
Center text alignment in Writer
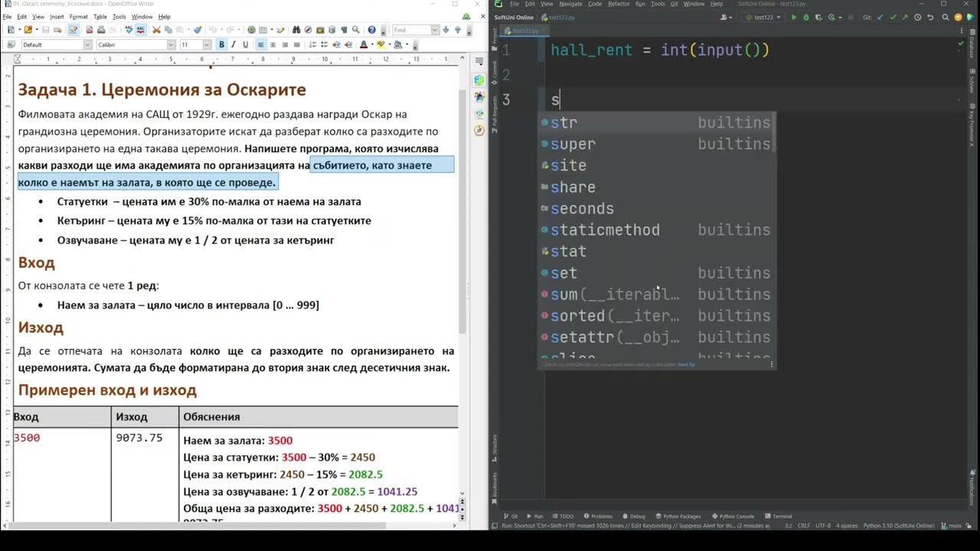(x=273, y=44)
